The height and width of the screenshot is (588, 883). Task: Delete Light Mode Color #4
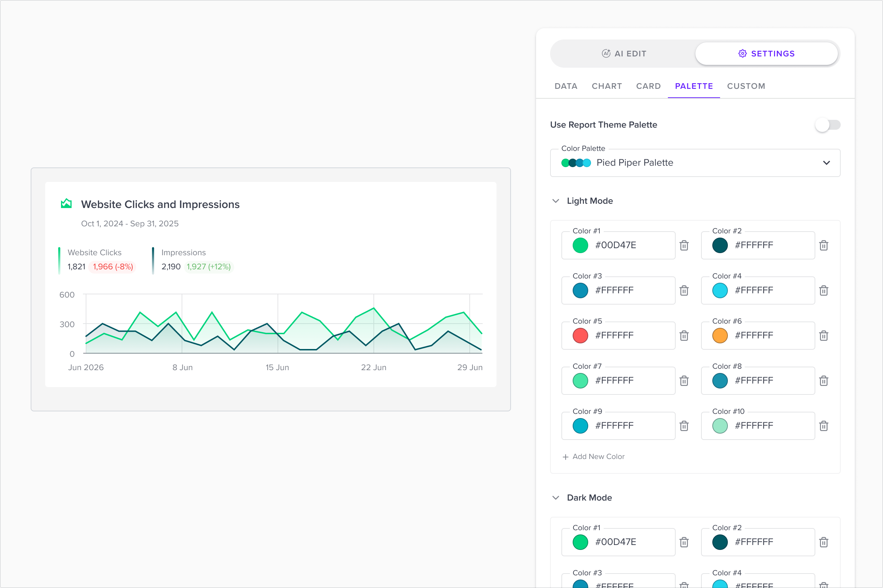click(824, 290)
